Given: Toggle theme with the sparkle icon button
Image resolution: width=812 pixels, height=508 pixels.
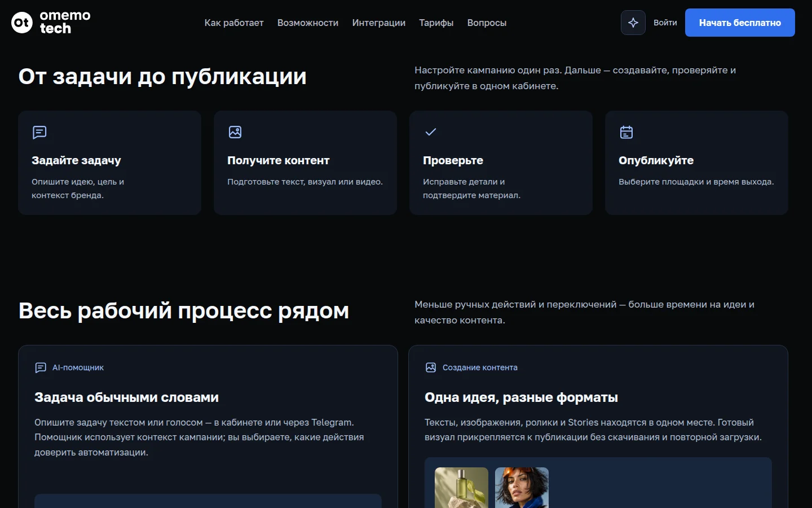Looking at the screenshot, I should coord(633,23).
